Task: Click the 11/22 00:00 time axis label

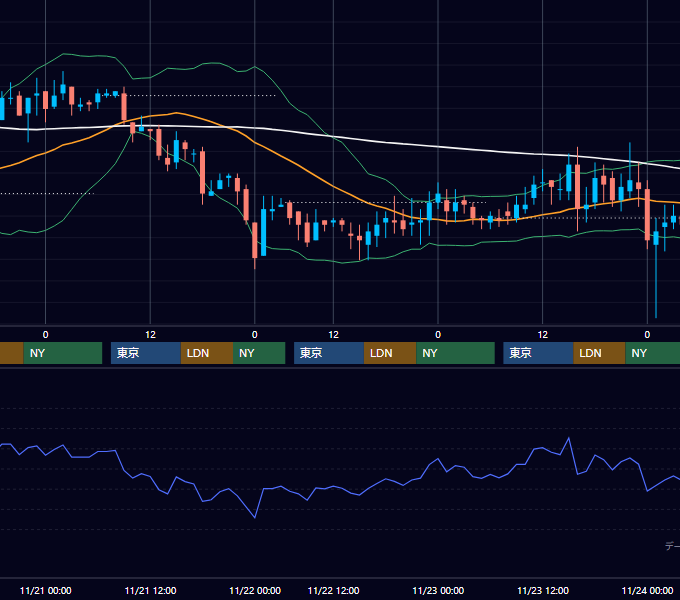Action: coord(255,590)
